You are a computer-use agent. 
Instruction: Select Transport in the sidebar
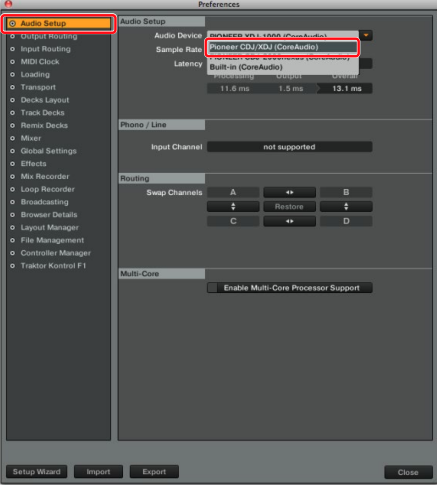pos(38,87)
